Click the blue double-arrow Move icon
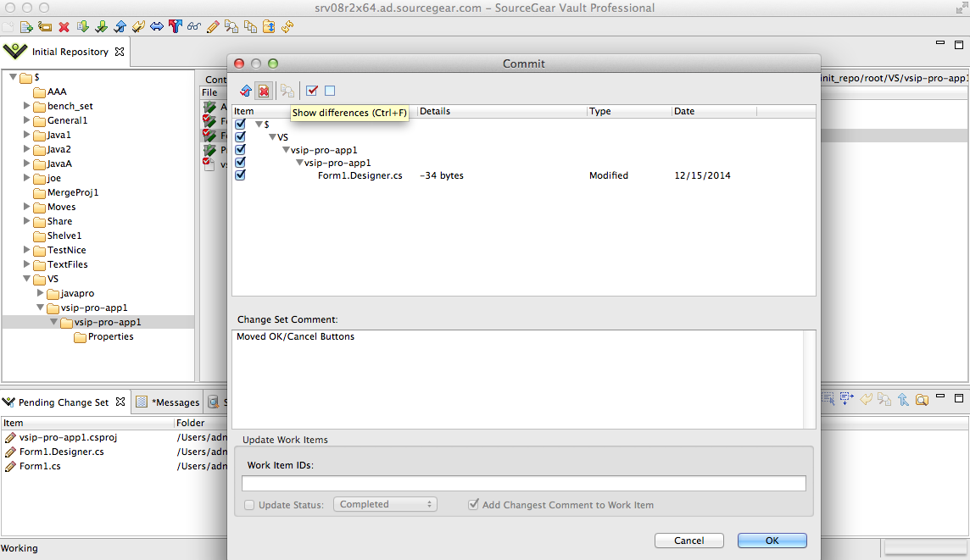The height and width of the screenshot is (560, 970). coord(157,26)
